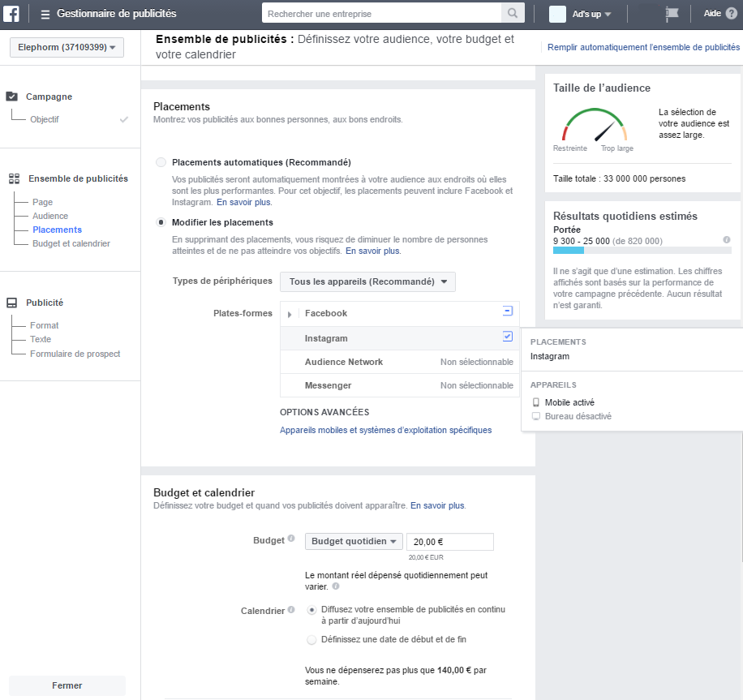Click the audience size gauge
The image size is (743, 700).
pyautogui.click(x=595, y=125)
